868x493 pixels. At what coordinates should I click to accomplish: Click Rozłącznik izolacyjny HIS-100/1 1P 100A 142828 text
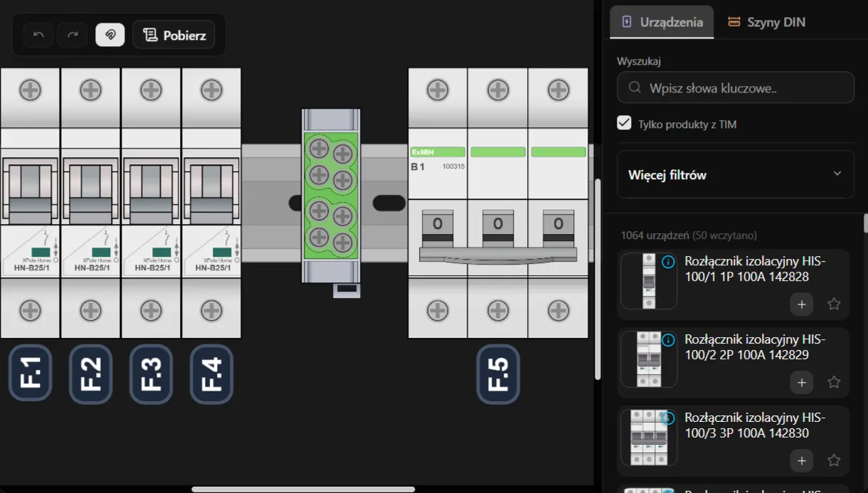(x=755, y=269)
